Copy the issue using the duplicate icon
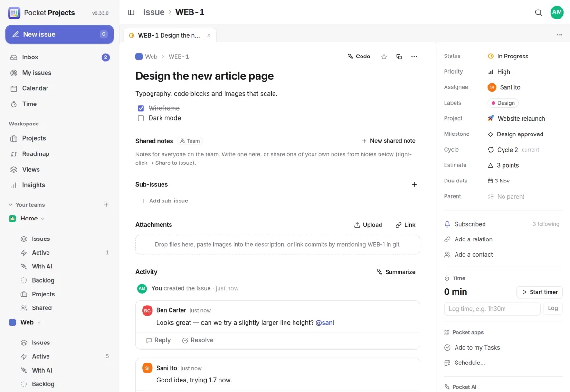The height and width of the screenshot is (392, 570). pos(399,57)
